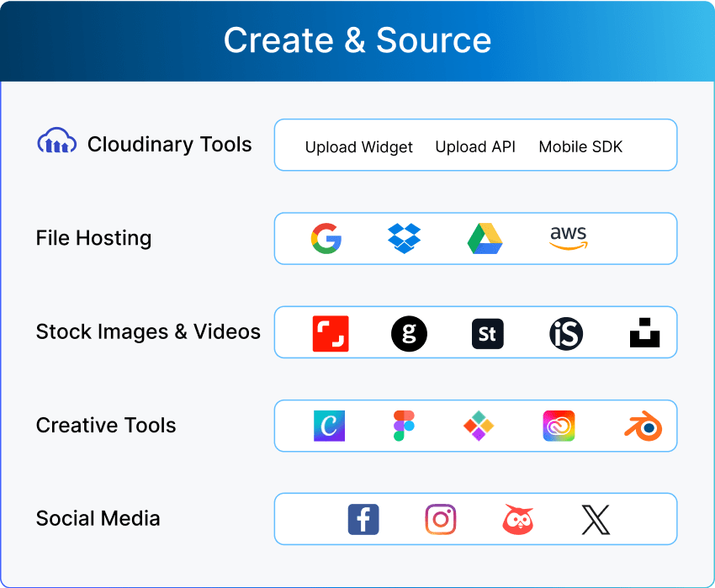Select the Upload Widget option
Image resolution: width=715 pixels, height=588 pixels.
(x=359, y=147)
